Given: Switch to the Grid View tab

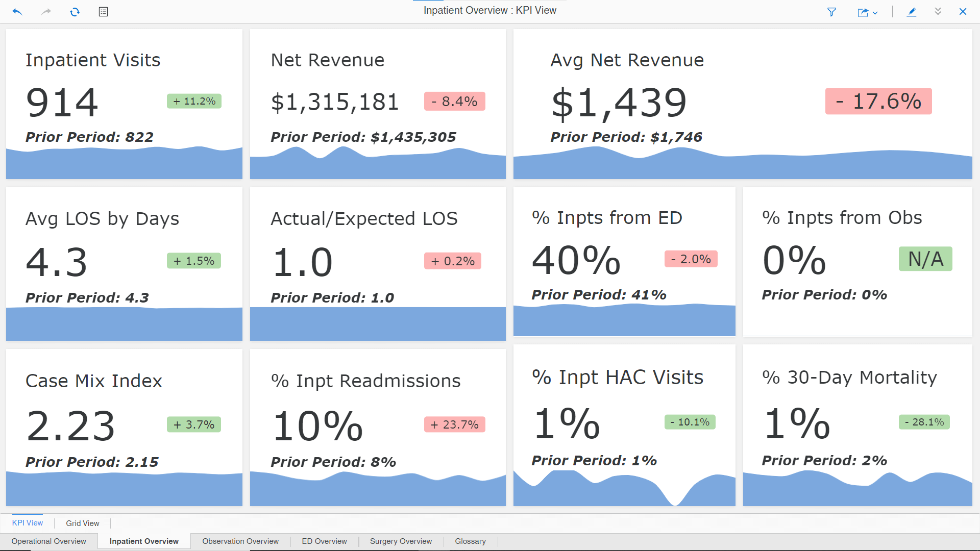Looking at the screenshot, I should pos(82,523).
